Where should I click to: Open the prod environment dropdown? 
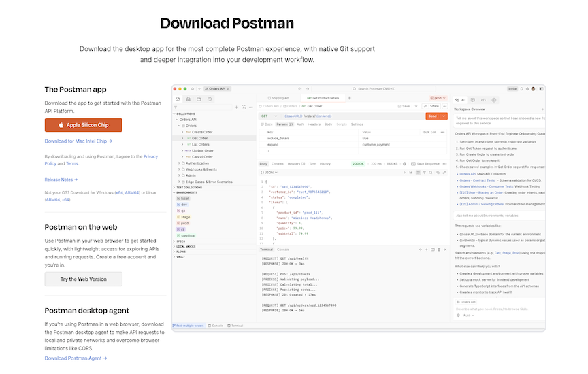click(x=438, y=98)
